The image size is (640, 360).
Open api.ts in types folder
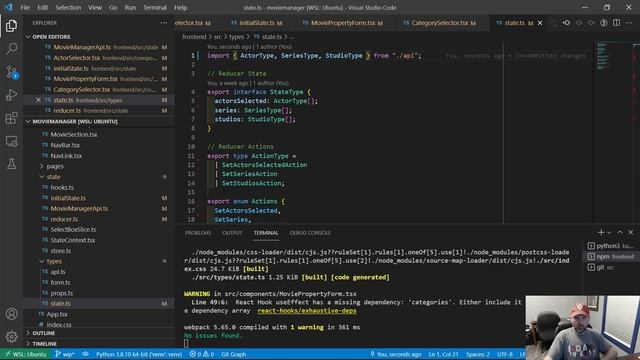[x=58, y=272]
